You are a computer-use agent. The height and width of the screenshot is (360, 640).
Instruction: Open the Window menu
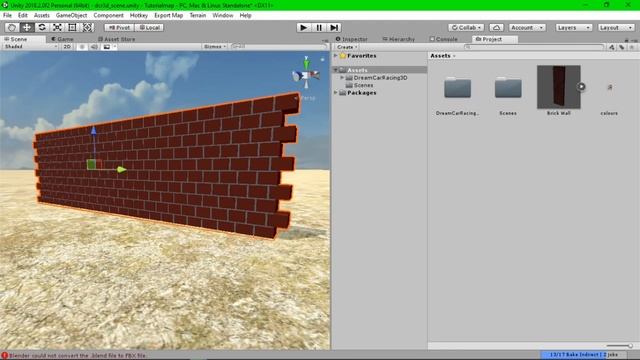(222, 15)
